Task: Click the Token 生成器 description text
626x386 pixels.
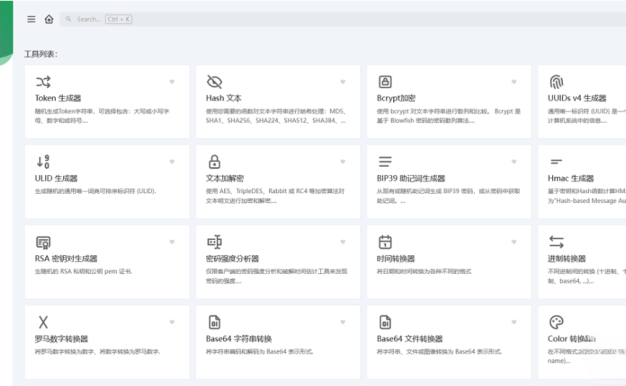Action: [102, 116]
